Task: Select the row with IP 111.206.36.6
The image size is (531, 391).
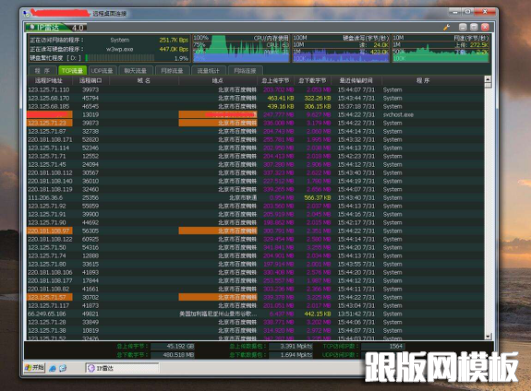Action: click(x=255, y=198)
